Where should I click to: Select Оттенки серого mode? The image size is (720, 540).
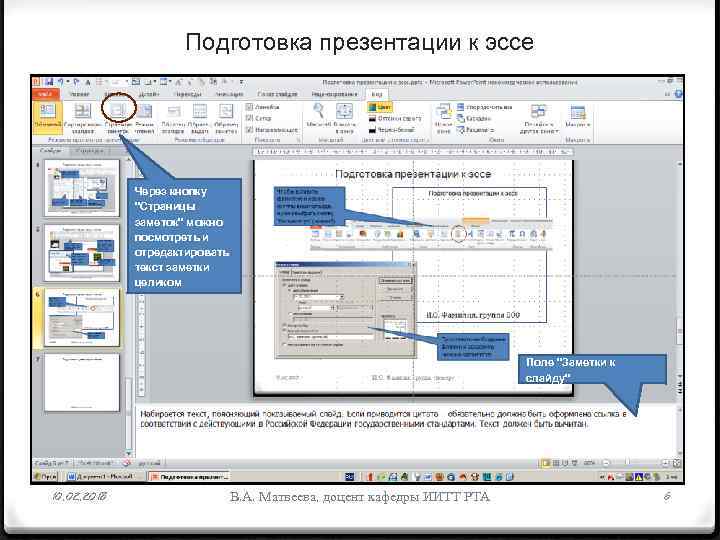pyautogui.click(x=395, y=118)
